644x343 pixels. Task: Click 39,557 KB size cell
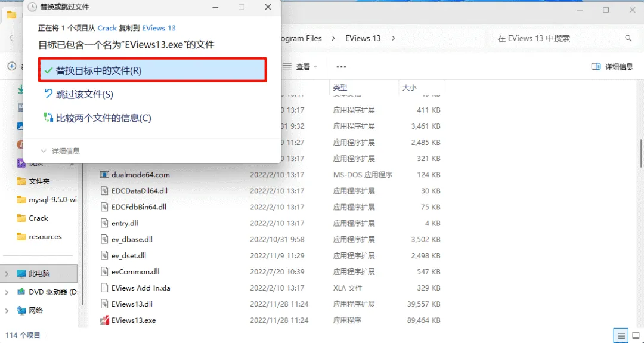pos(425,304)
